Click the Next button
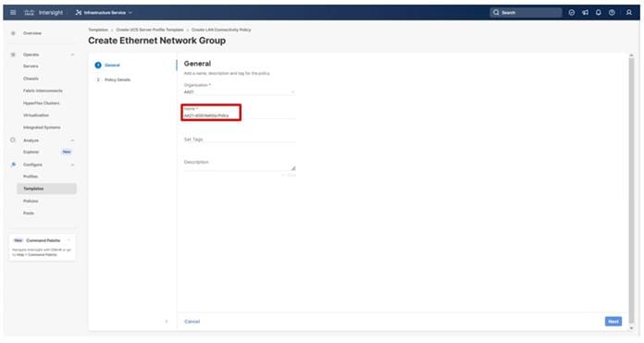 [613, 321]
